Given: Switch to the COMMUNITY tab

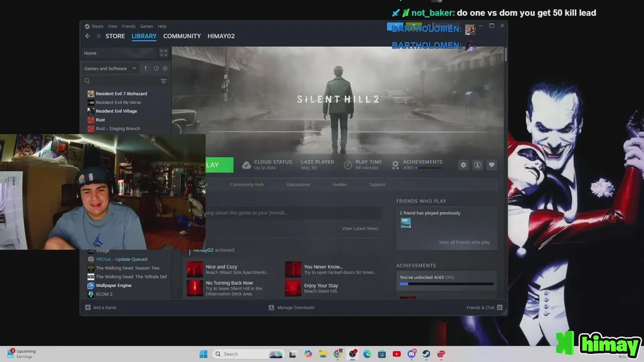Looking at the screenshot, I should pyautogui.click(x=182, y=36).
